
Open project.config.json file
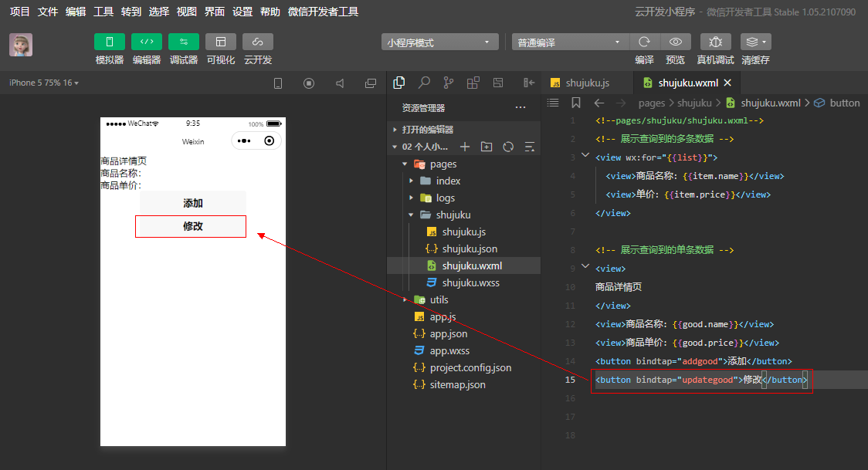point(463,367)
